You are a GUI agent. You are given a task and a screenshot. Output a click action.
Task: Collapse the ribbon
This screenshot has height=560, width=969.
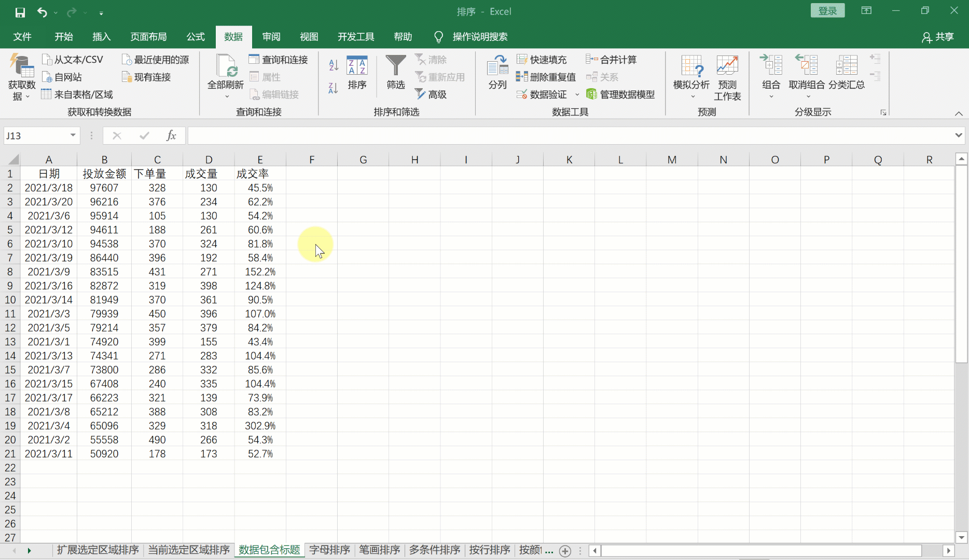(x=959, y=113)
